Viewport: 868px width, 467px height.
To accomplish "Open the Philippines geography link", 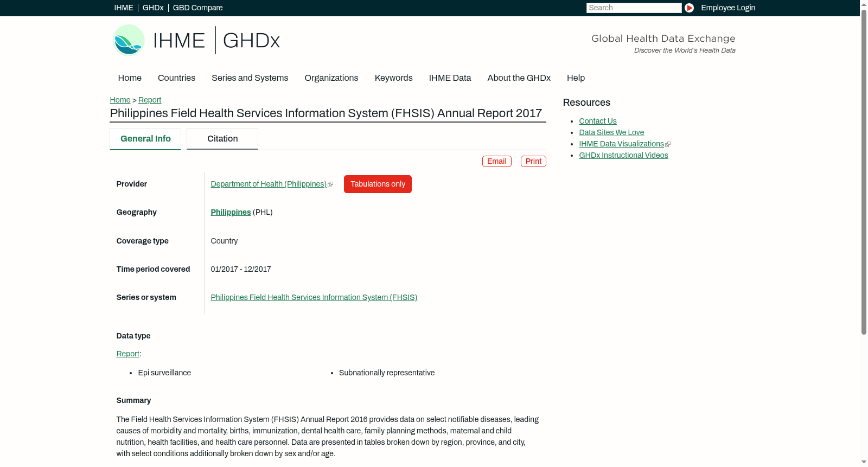I will pos(231,213).
